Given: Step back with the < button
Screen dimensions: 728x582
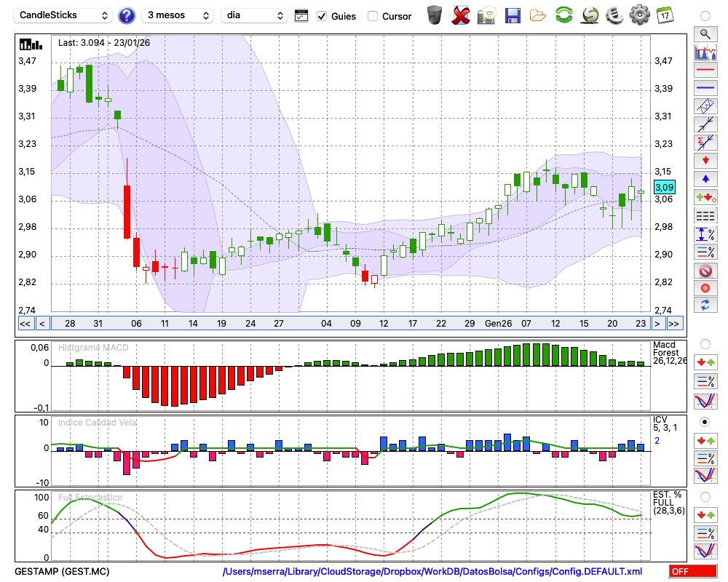Looking at the screenshot, I should click(42, 324).
